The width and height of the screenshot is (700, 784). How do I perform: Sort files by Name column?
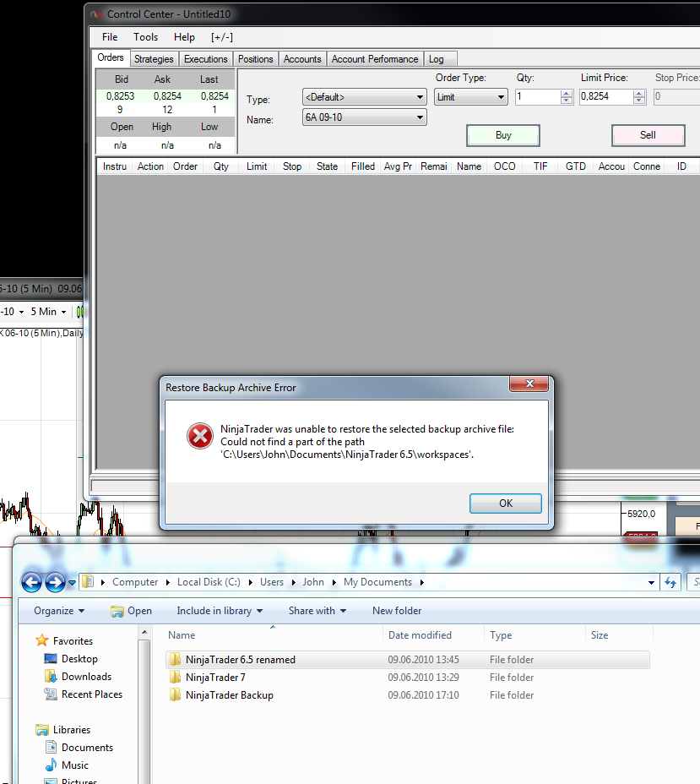point(273,635)
